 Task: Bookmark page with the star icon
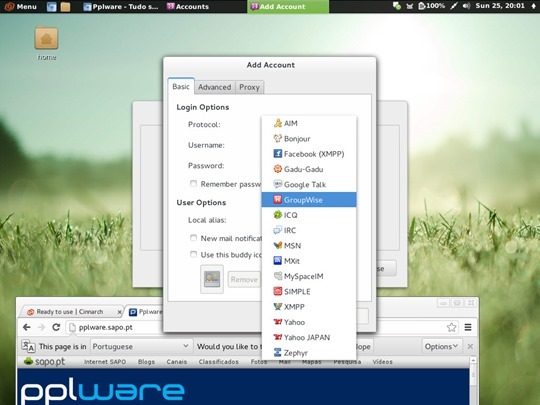(451, 327)
